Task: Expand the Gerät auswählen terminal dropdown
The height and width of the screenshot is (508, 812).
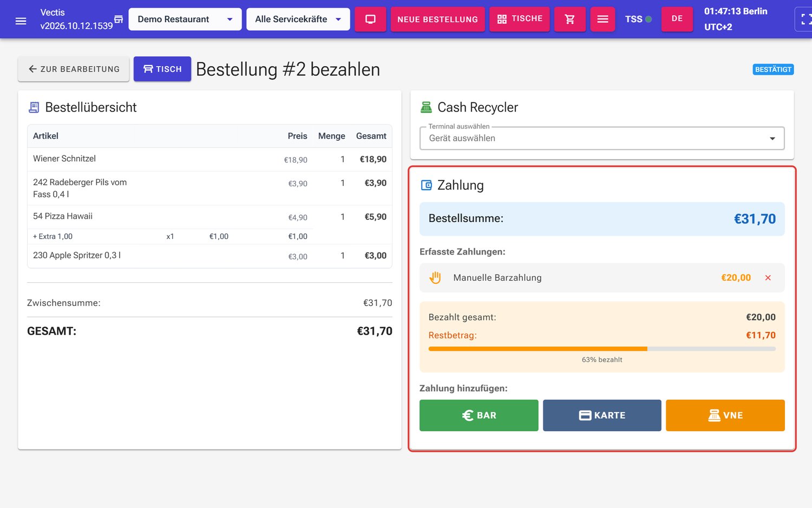Action: point(602,138)
